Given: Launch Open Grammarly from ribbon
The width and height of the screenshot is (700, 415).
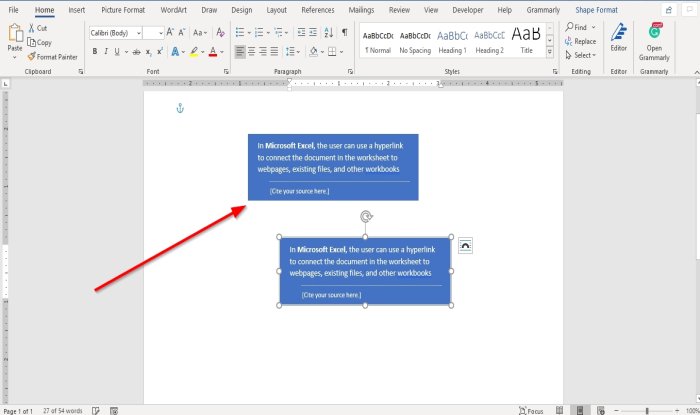Looking at the screenshot, I should coord(654,40).
